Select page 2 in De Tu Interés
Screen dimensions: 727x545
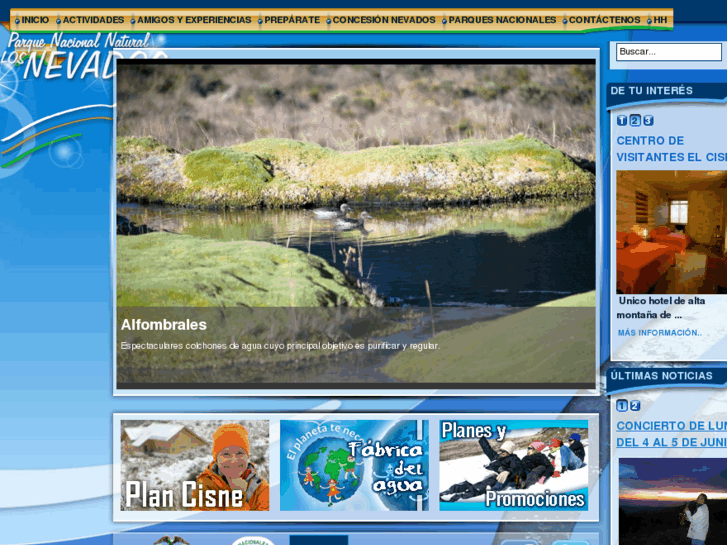click(x=635, y=121)
